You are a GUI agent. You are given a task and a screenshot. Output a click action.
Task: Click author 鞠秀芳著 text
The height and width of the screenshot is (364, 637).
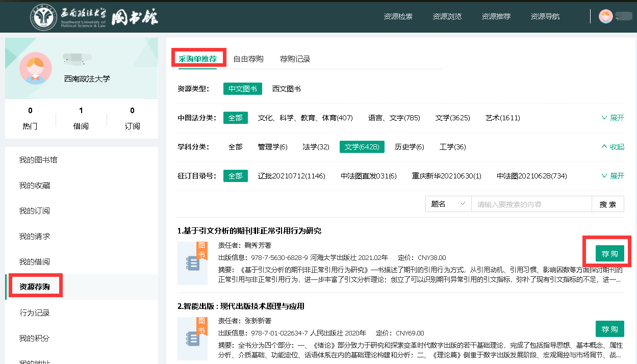pos(258,246)
